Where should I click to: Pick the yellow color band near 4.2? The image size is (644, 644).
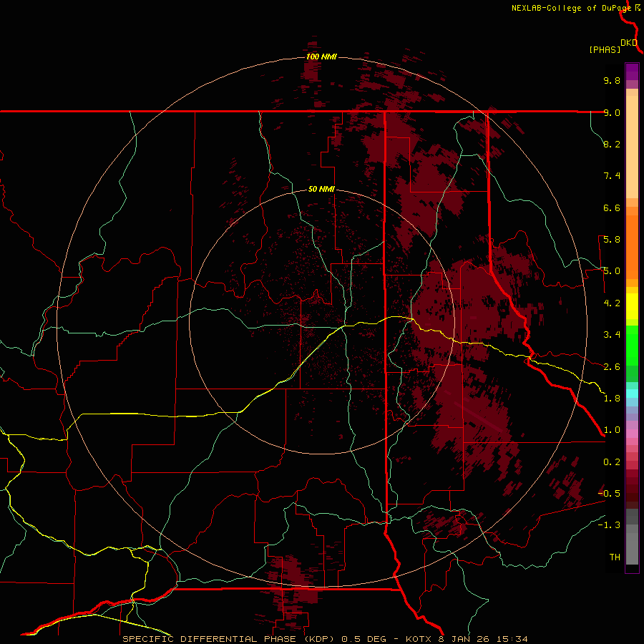[x=632, y=306]
